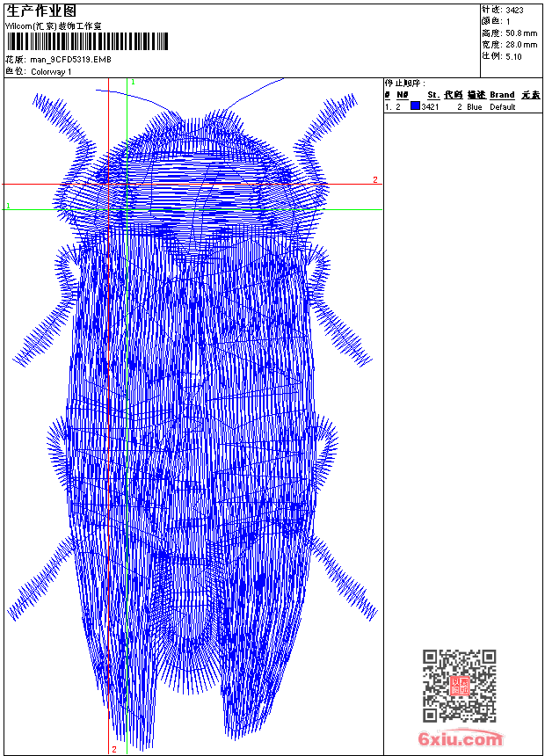Screen dimensions: 545x756
Task: Select the stitch count 3421 cell
Action: (431, 106)
